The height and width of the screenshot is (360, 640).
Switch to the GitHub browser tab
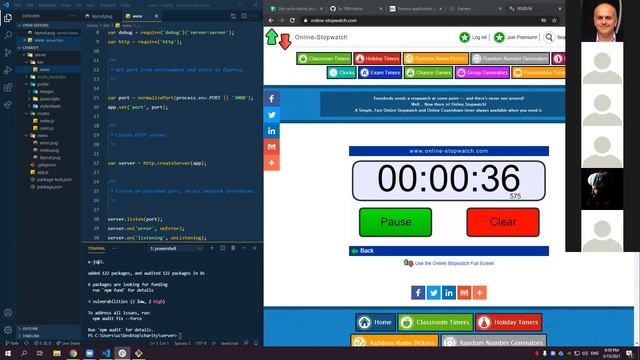355,9
